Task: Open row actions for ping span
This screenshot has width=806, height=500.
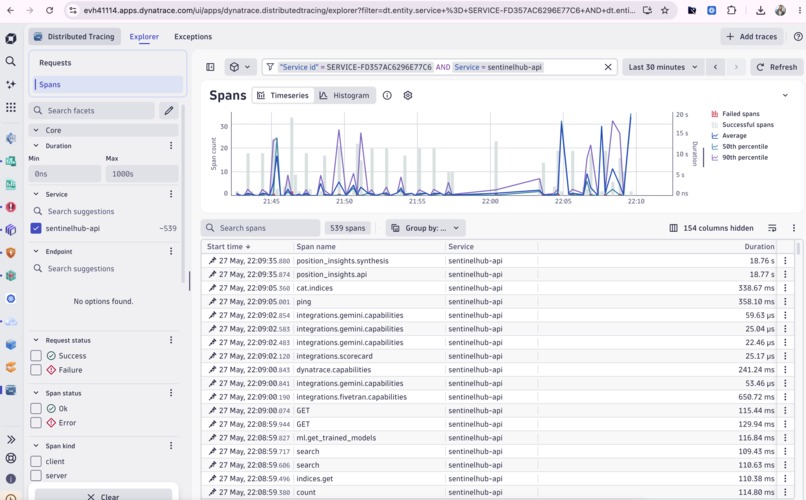Action: pos(785,302)
